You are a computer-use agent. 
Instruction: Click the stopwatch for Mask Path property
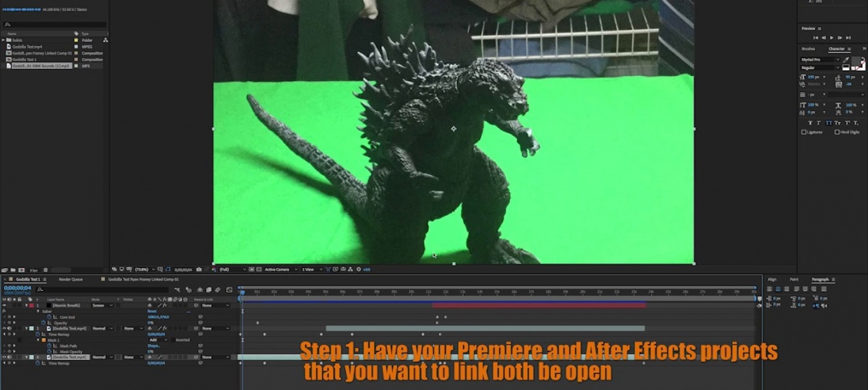pyautogui.click(x=49, y=346)
